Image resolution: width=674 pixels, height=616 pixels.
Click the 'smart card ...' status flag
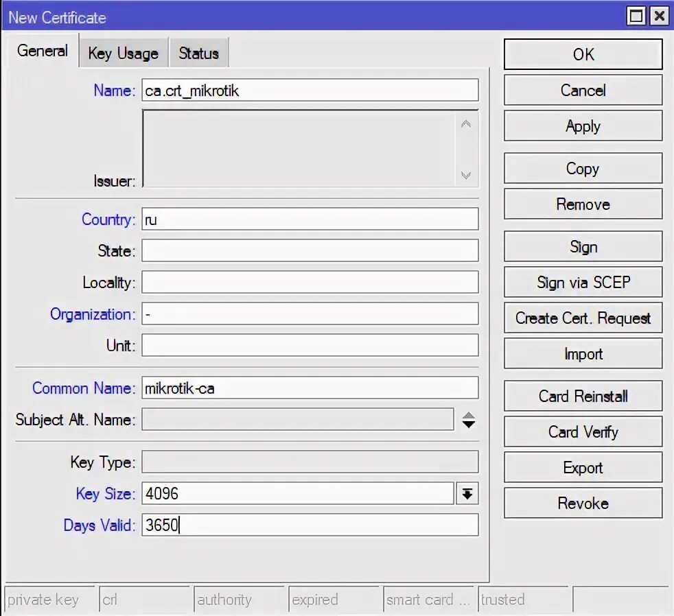428,600
